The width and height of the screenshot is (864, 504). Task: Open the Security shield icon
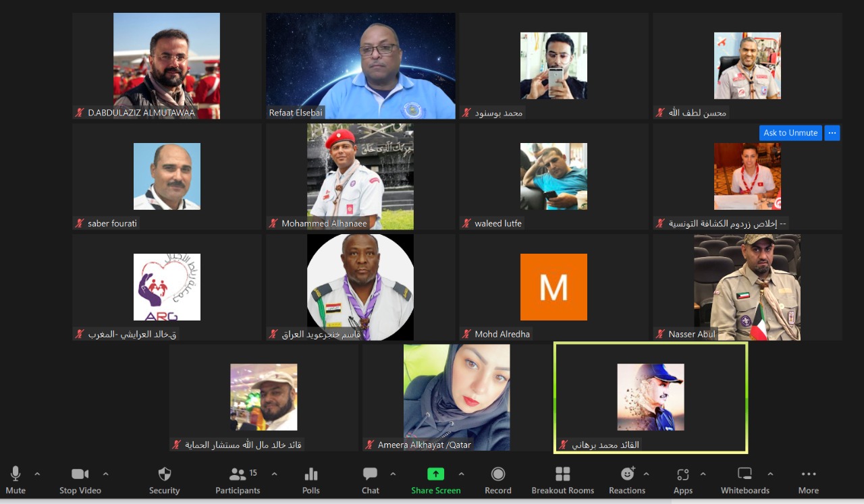[164, 474]
